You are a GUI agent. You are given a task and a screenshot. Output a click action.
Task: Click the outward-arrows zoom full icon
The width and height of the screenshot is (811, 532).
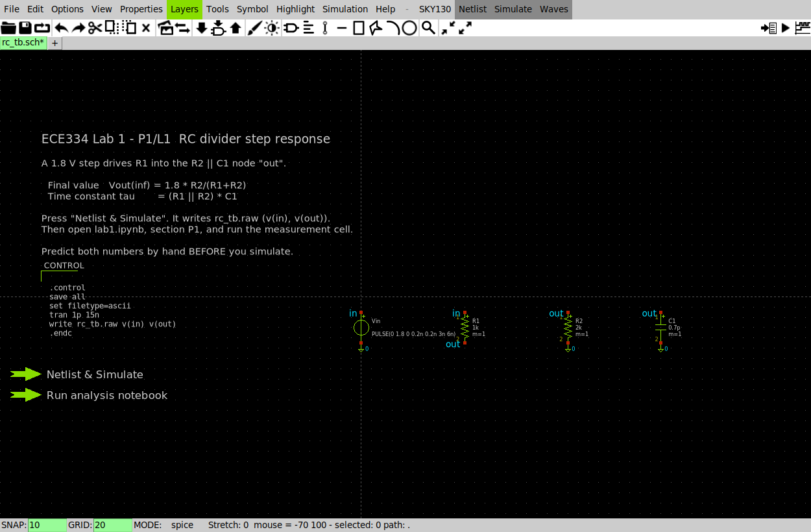pos(465,28)
